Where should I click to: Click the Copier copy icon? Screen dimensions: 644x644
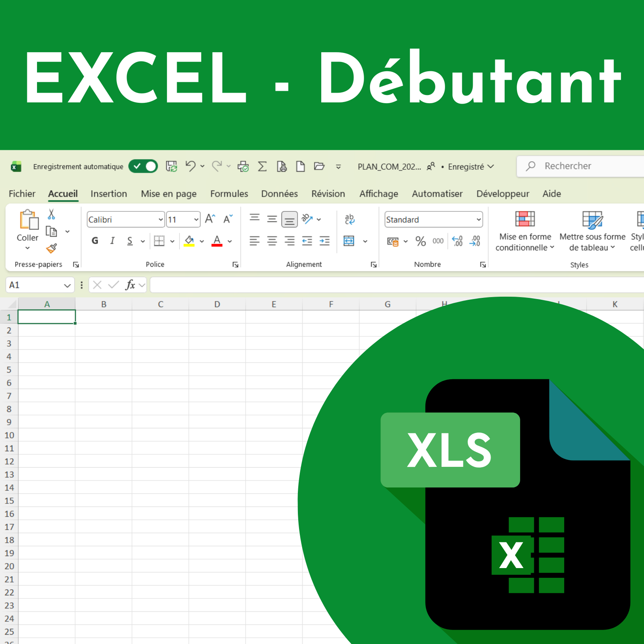tap(51, 231)
